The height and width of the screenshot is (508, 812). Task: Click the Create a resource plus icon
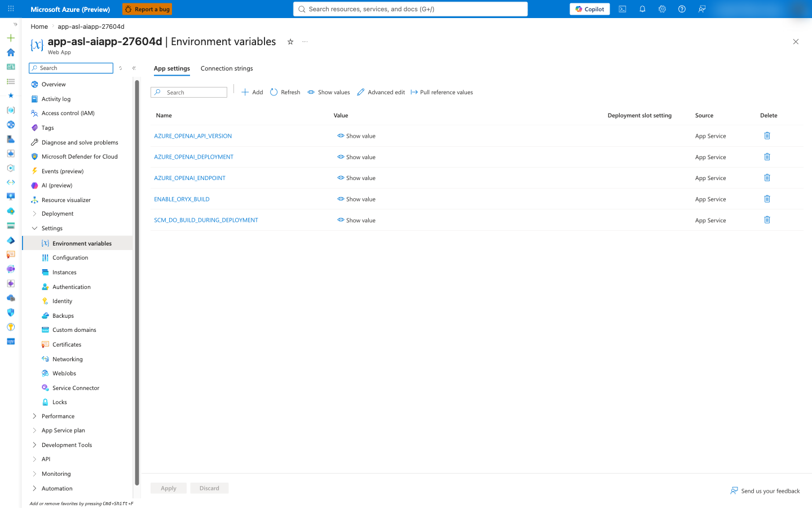coord(11,38)
